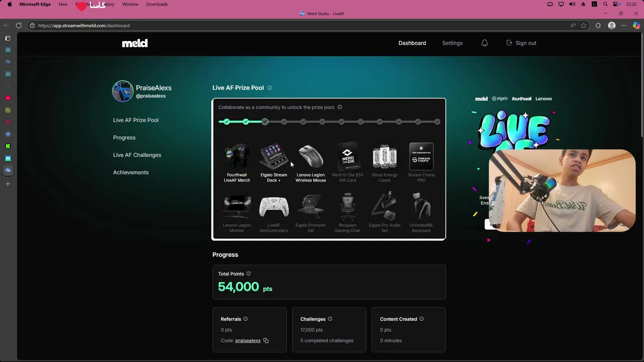644x362 pixels.
Task: Open the notifications bell
Action: pyautogui.click(x=485, y=43)
